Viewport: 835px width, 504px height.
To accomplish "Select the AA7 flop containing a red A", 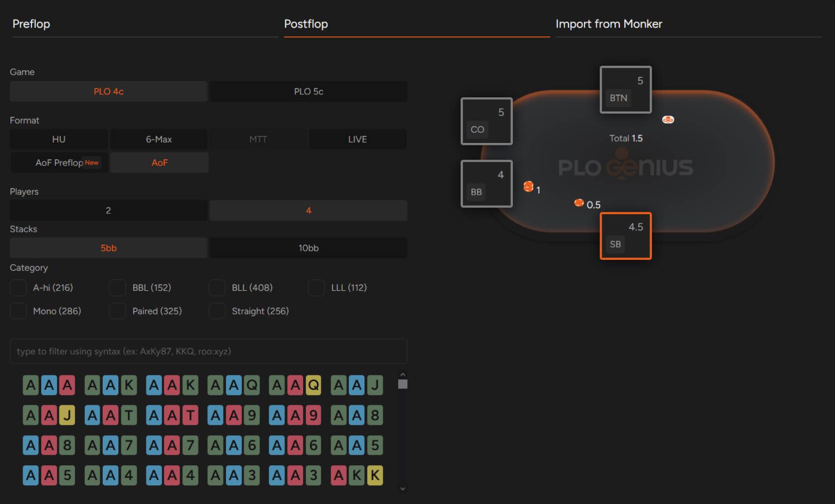I will 172,445.
